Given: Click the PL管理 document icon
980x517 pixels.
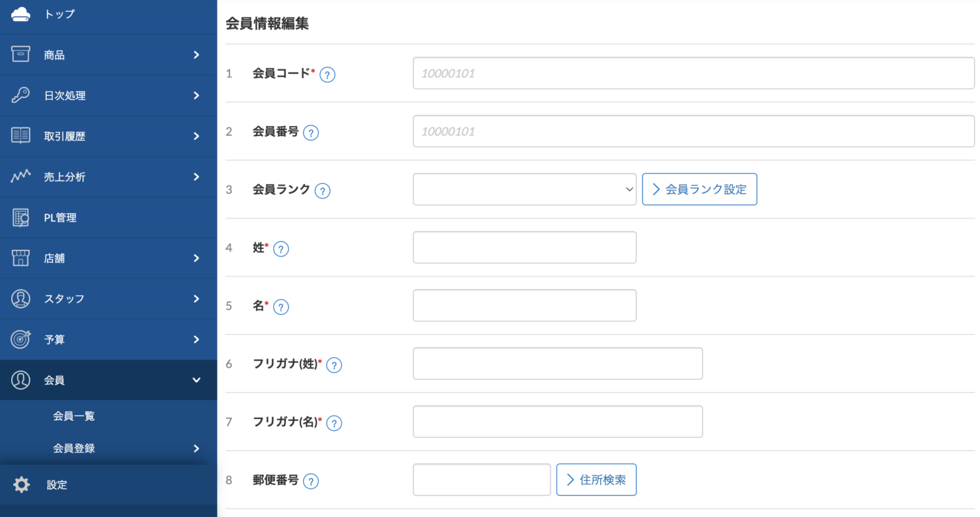Looking at the screenshot, I should coord(20,217).
